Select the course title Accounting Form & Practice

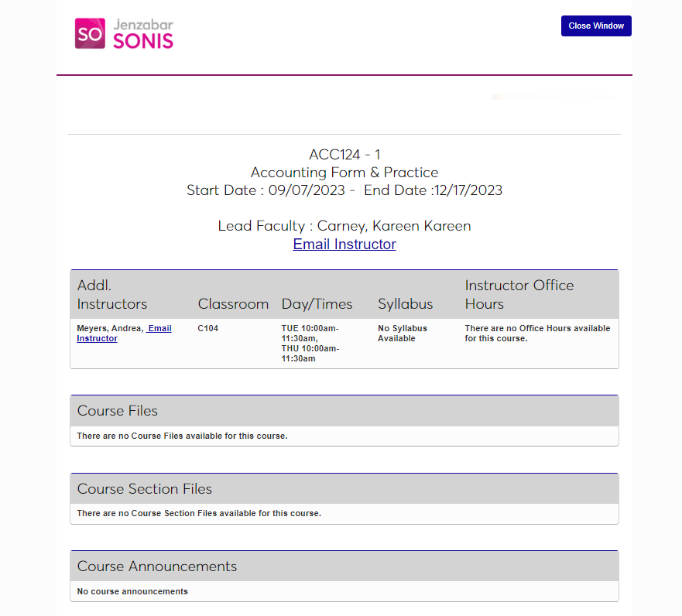click(344, 172)
